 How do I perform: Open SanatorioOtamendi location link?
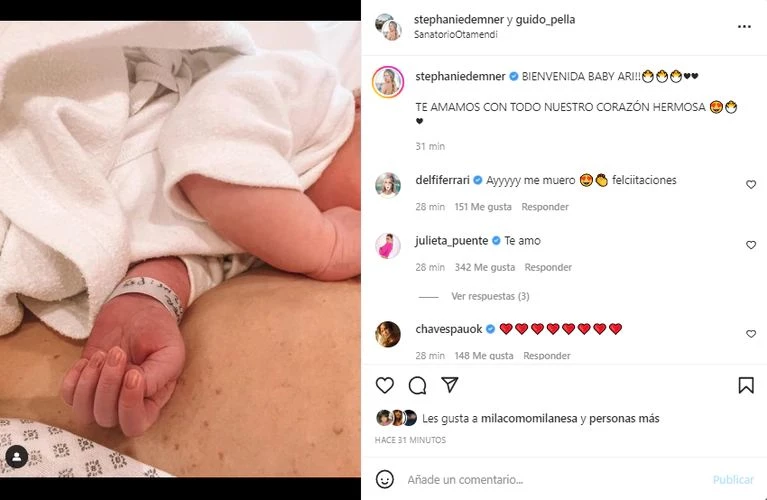[x=455, y=34]
